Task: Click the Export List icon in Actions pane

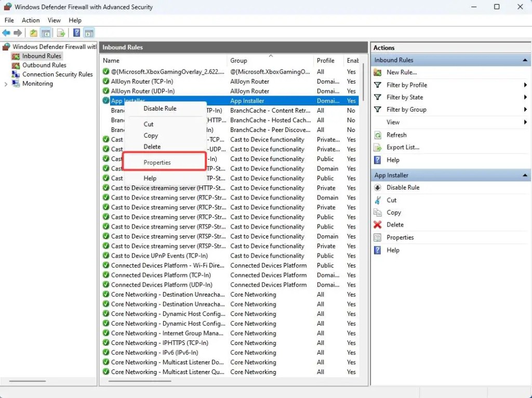Action: tap(378, 147)
